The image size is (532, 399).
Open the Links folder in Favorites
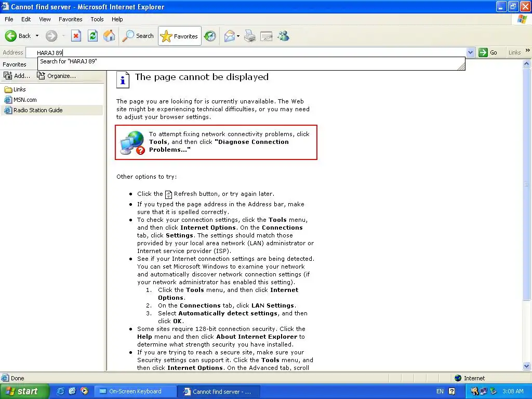15,89
